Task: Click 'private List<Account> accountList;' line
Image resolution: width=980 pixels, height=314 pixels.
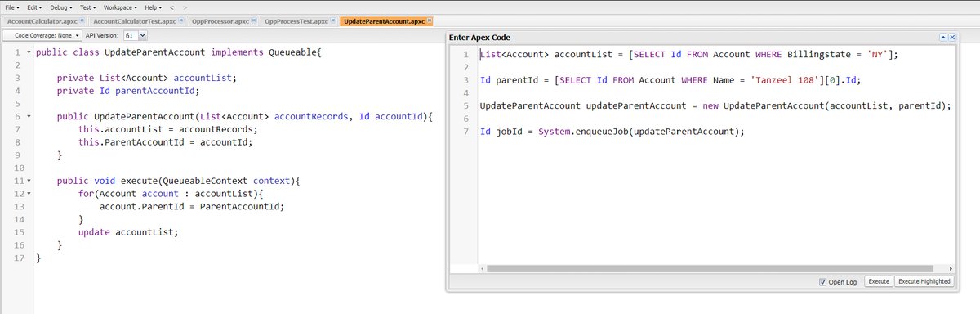Action: coord(147,78)
